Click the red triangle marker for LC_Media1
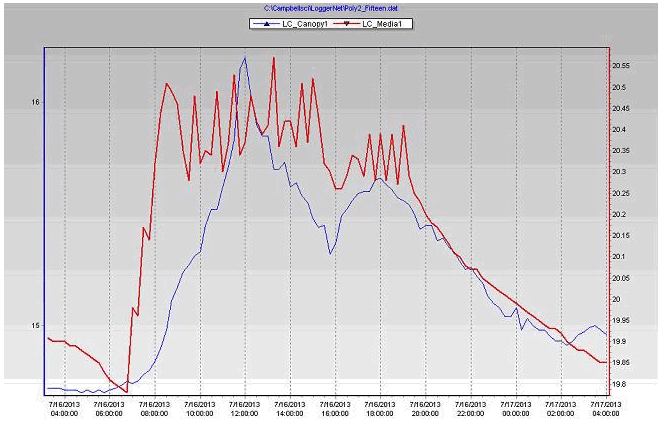Viewport: 664px width, 425px height. point(346,24)
